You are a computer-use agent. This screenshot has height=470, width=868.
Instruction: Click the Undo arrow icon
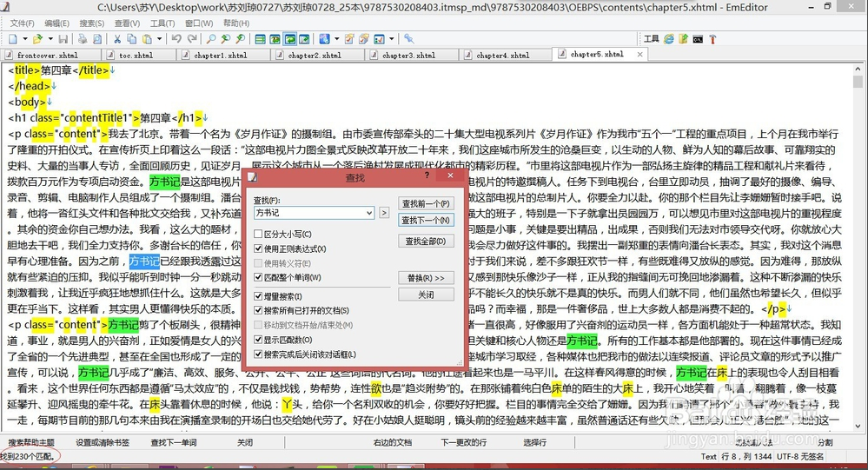click(x=176, y=39)
